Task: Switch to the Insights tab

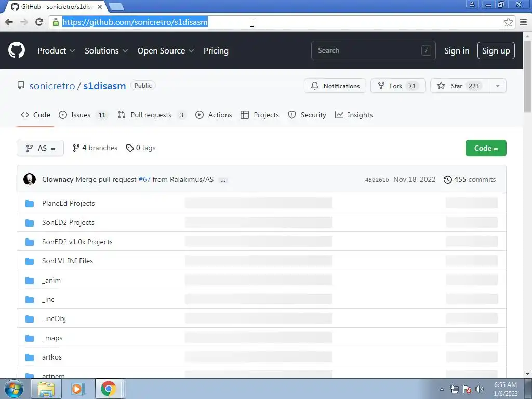Action: click(354, 115)
